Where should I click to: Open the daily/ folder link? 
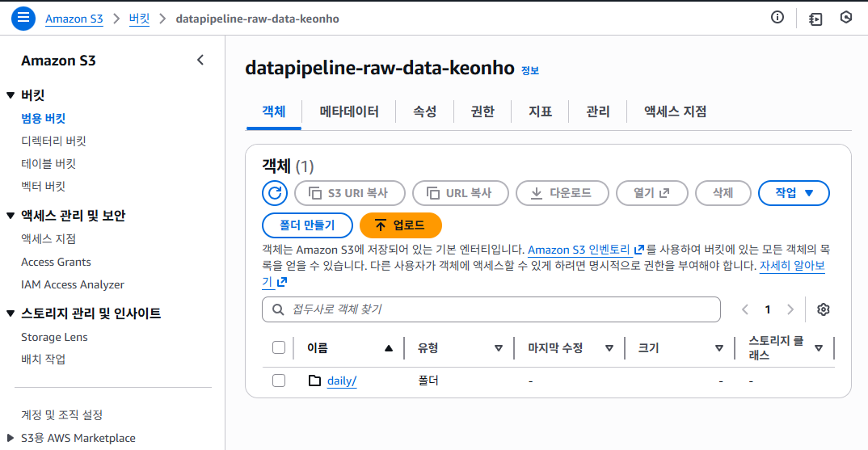342,381
